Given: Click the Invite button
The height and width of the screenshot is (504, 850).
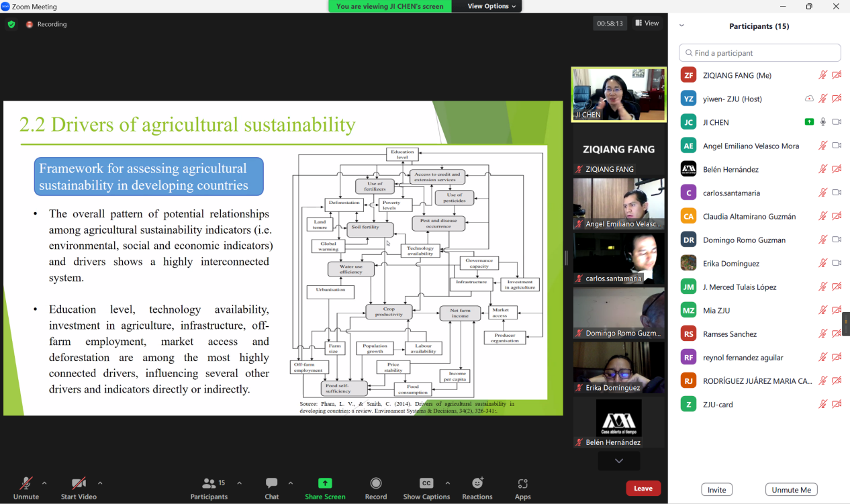Looking at the screenshot, I should (716, 490).
